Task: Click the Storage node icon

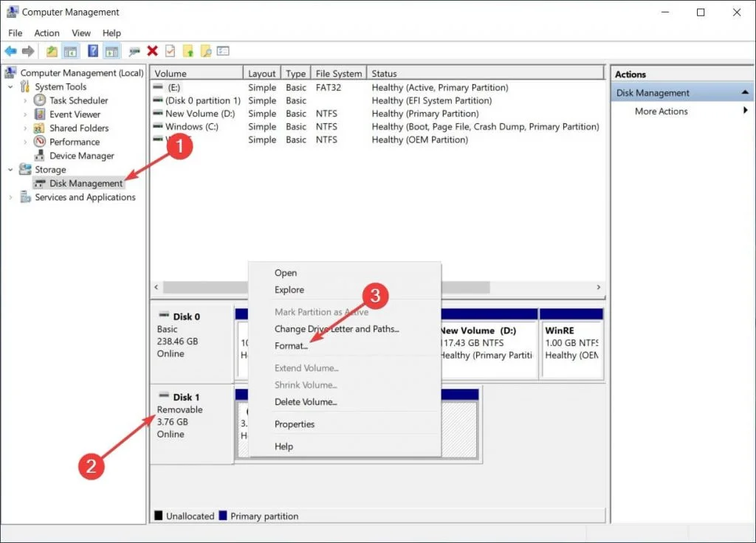Action: pos(25,169)
